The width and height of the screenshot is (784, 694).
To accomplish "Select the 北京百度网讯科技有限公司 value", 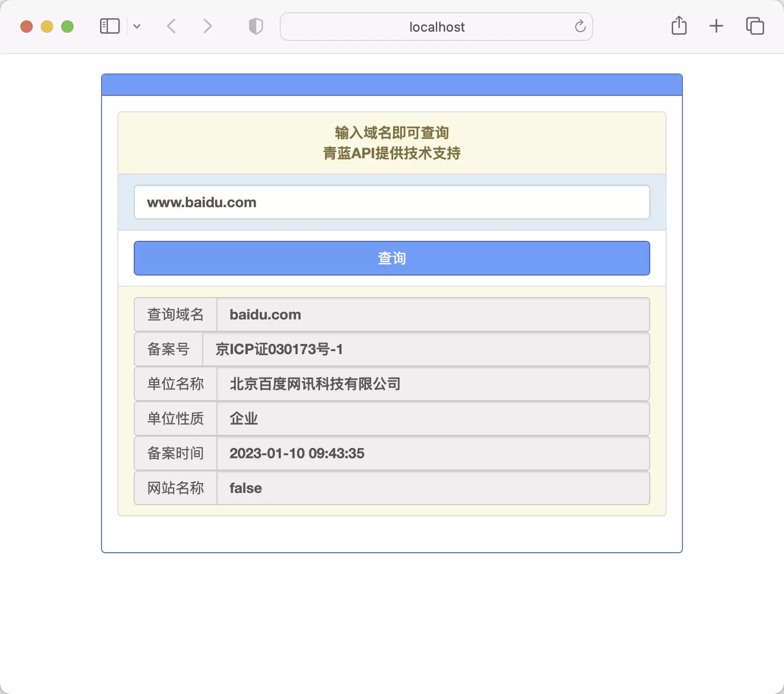I will coord(433,384).
